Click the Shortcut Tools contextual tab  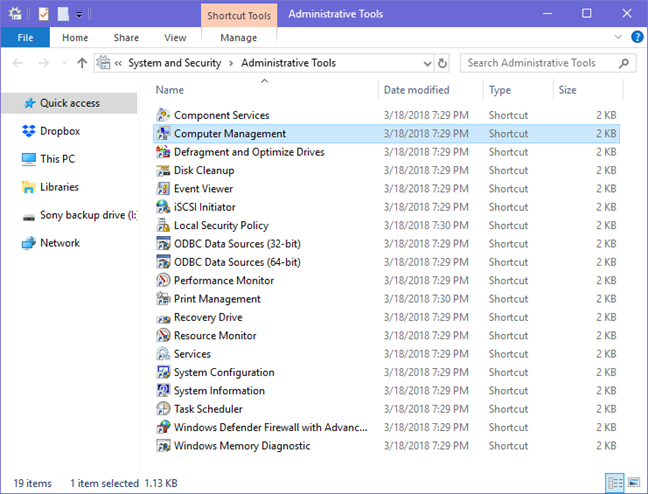point(239,16)
